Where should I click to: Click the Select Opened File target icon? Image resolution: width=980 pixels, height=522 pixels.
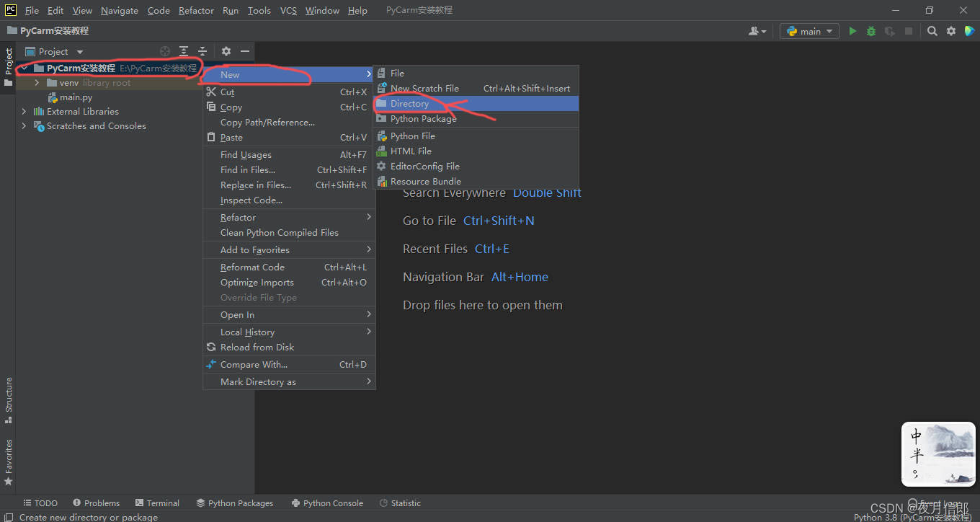click(x=165, y=51)
